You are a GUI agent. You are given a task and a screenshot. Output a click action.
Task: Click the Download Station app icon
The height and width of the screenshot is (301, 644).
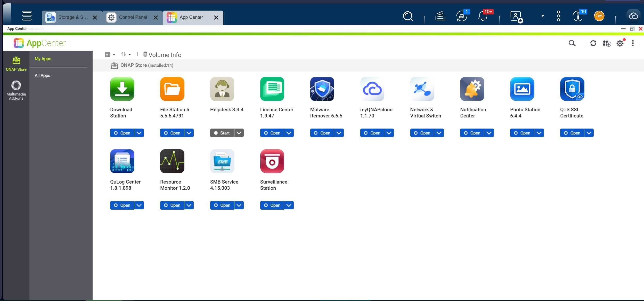point(122,89)
